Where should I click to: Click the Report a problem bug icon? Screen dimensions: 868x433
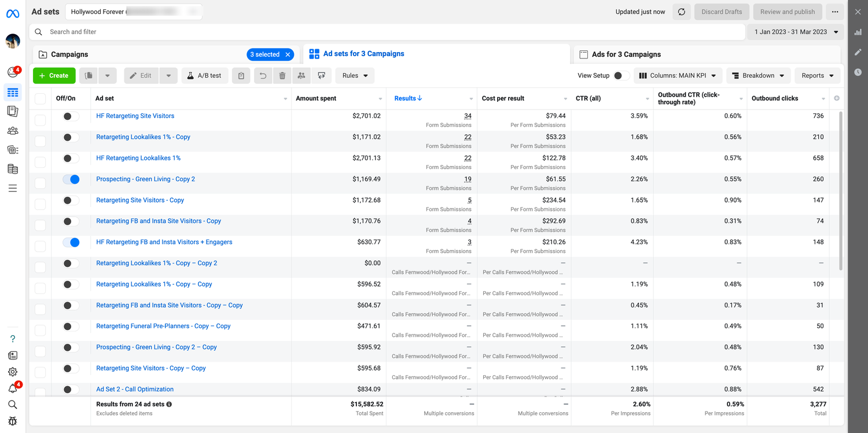[13, 421]
